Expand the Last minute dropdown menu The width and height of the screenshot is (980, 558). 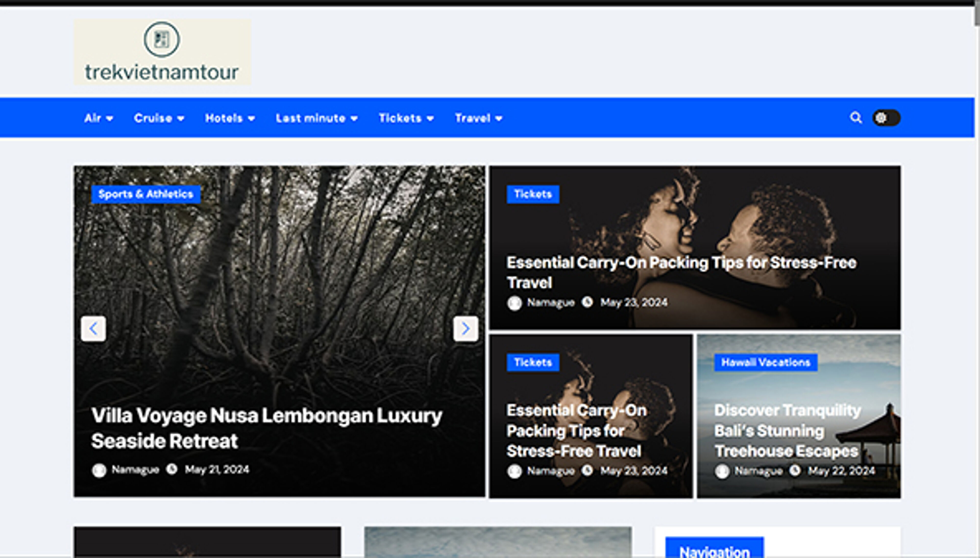pyautogui.click(x=316, y=118)
